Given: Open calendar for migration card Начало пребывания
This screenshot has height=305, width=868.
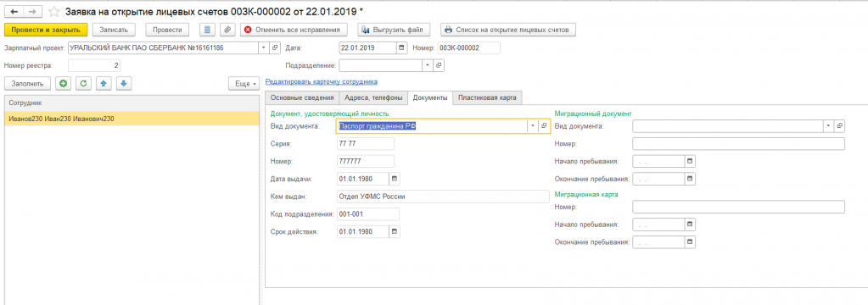Looking at the screenshot, I should [690, 225].
